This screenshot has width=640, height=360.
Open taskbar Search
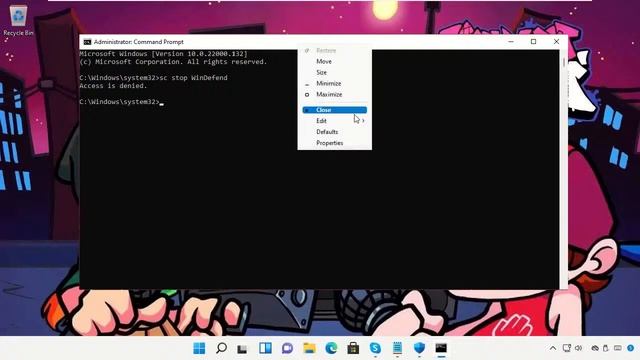tap(221, 348)
